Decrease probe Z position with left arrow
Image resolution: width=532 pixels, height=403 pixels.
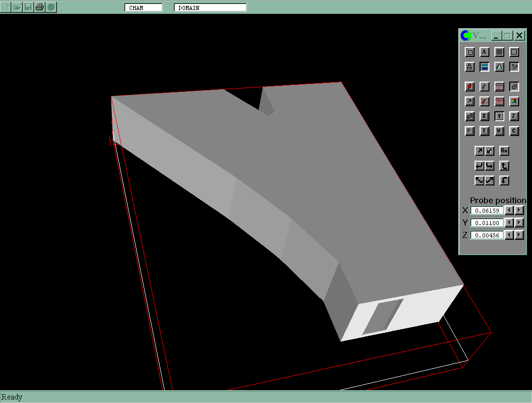[x=509, y=235]
